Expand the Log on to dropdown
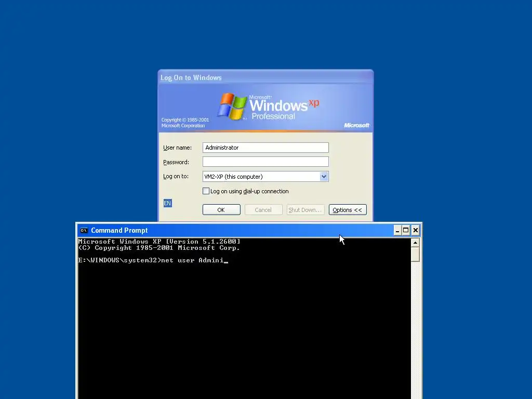 pyautogui.click(x=324, y=177)
